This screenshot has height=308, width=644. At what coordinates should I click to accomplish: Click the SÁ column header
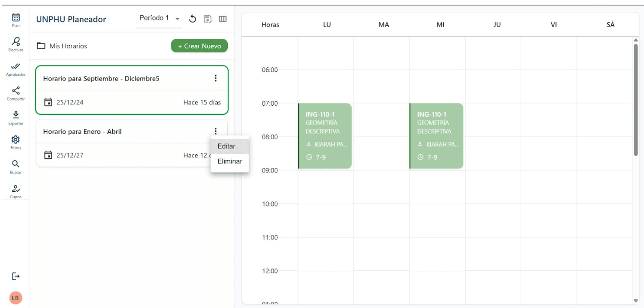tap(611, 25)
